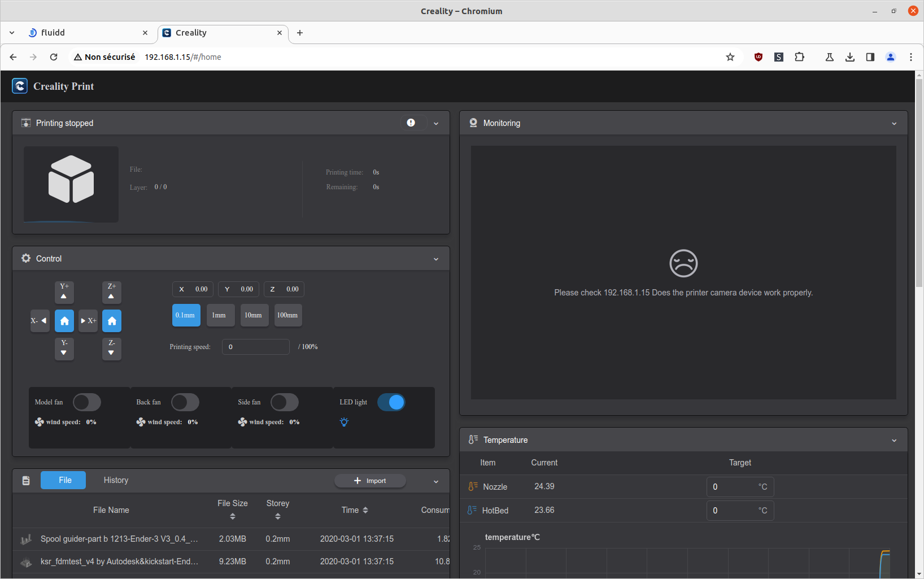Screen dimensions: 924x579
Task: Open the uBlock shield extension icon
Action: point(759,57)
